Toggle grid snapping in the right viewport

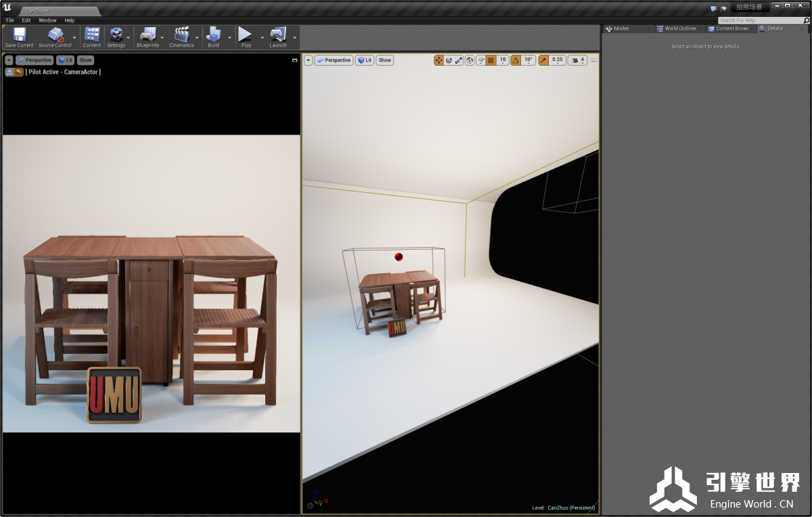(x=491, y=60)
